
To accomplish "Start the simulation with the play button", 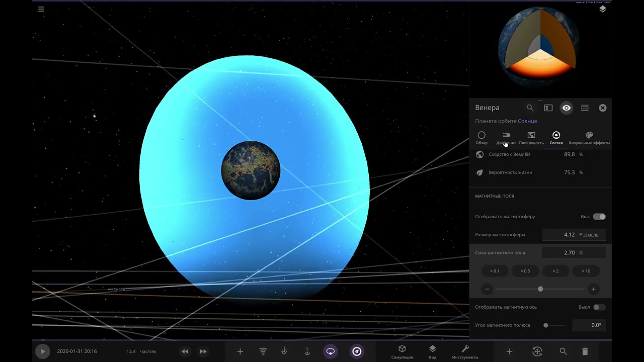I will 43,351.
